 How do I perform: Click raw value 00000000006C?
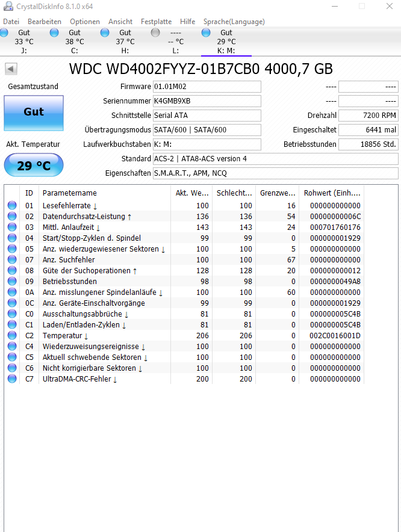[335, 217]
